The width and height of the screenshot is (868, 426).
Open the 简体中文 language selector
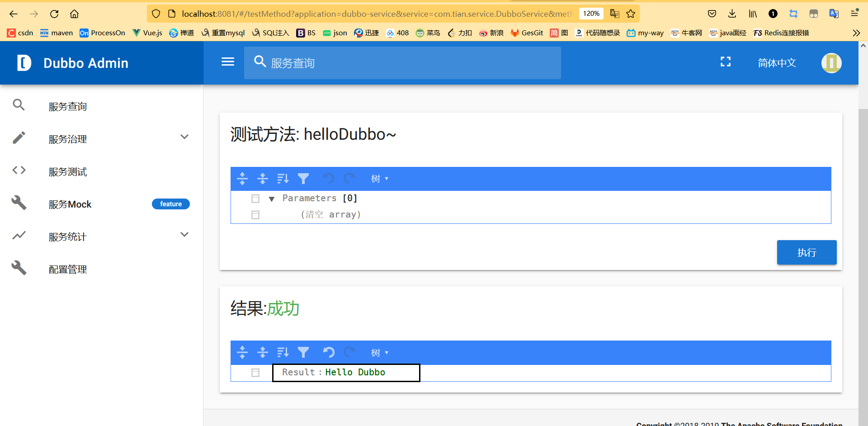777,63
